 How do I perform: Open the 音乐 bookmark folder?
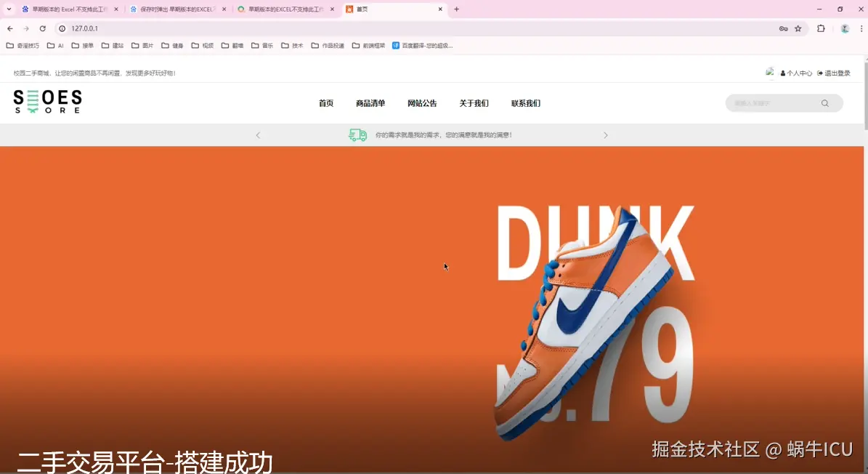(261, 45)
